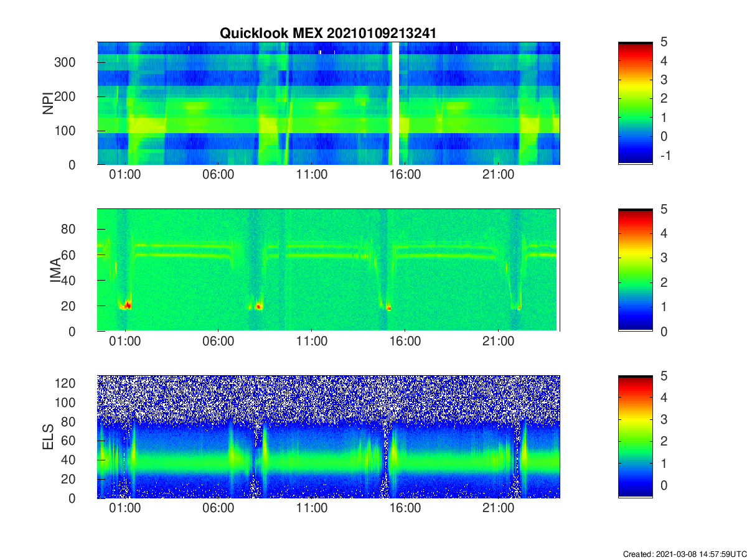Screen dimensions: 747x560
Task: Click 06:00 tick below the NPI panel
Action: [x=218, y=175]
